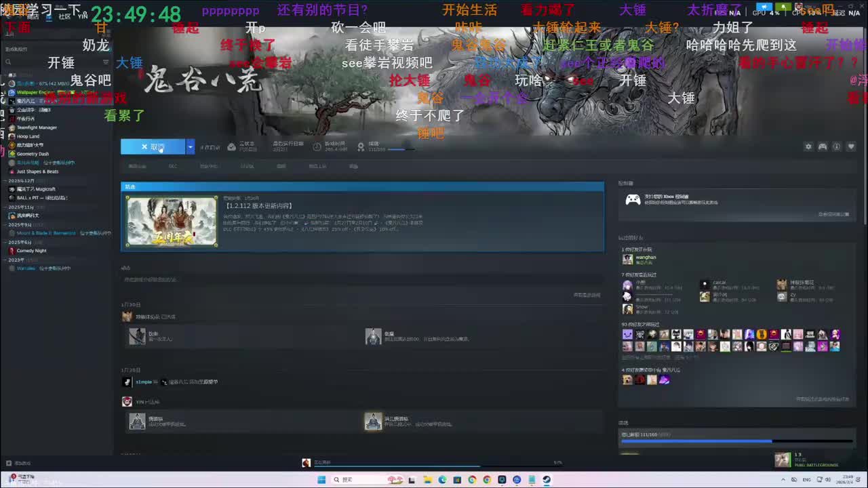Click the cloud save status icon
The height and width of the screenshot is (488, 868).
pos(232,146)
